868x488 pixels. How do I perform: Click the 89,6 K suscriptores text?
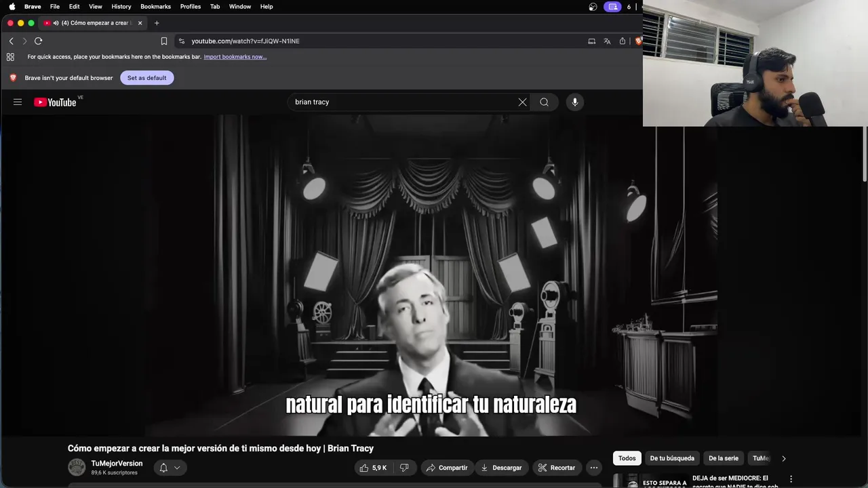[114, 473]
